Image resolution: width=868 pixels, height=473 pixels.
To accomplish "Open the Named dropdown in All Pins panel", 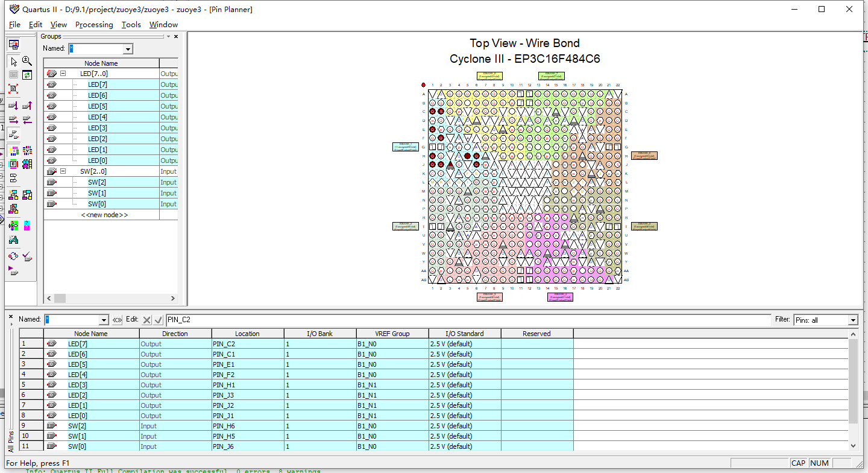I will (x=104, y=320).
